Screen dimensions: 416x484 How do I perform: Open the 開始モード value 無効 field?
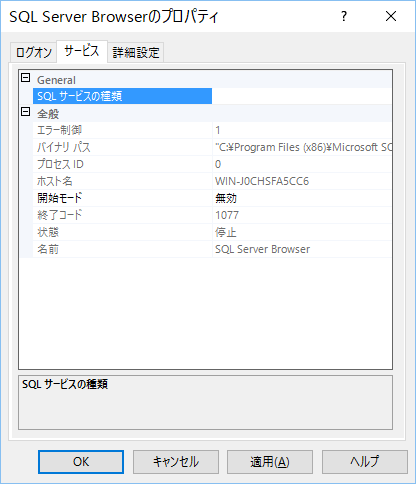click(302, 198)
